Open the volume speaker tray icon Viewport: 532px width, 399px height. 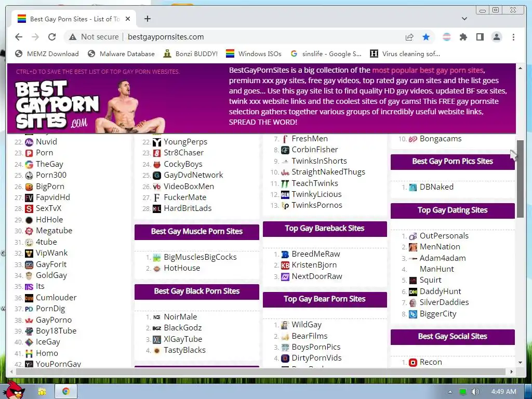tap(475, 392)
